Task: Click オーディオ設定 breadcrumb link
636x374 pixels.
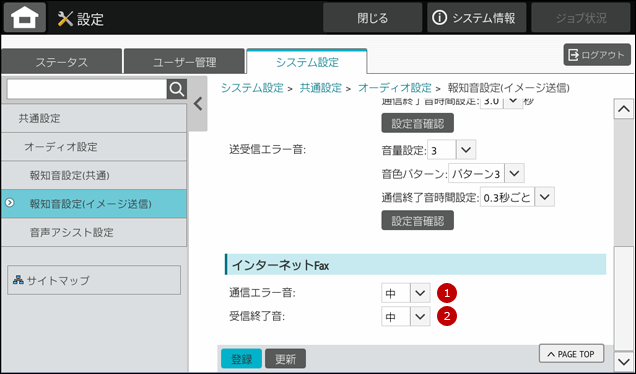Action: click(395, 88)
